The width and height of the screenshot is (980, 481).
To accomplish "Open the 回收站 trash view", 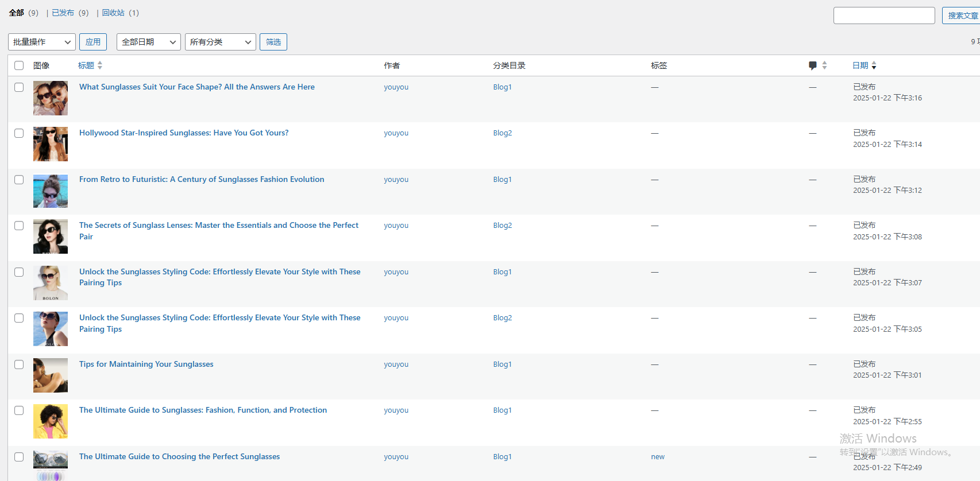I will point(113,13).
